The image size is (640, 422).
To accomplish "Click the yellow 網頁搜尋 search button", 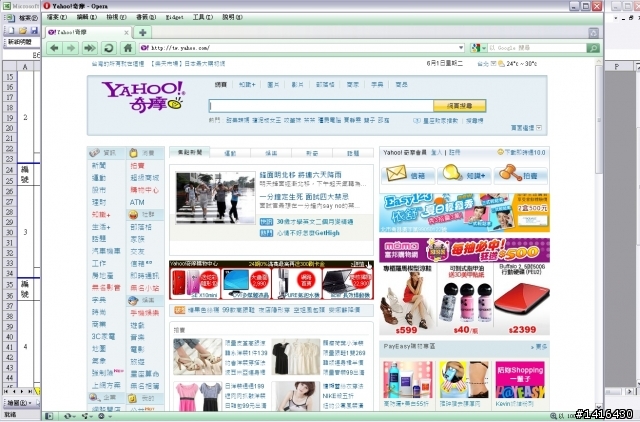I will [x=460, y=106].
